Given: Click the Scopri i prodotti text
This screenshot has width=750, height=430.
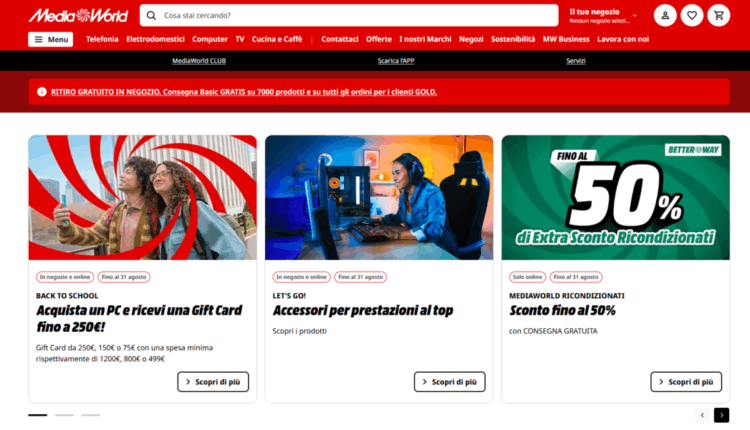Looking at the screenshot, I should (299, 331).
